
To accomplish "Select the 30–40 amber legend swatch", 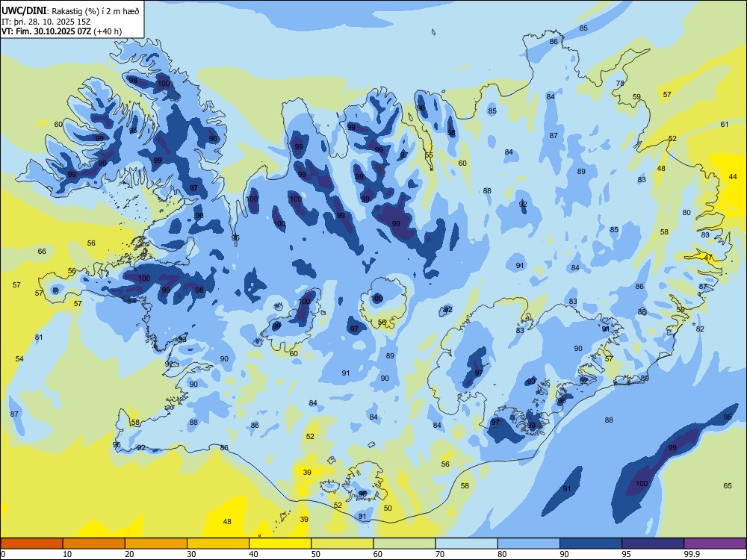I will 218,544.
